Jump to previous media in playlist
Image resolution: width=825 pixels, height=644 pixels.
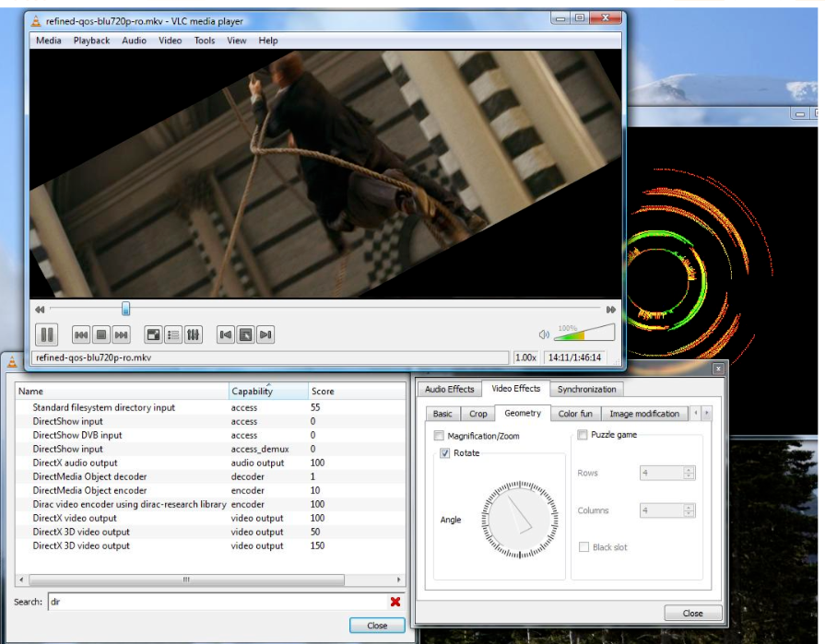(81, 334)
